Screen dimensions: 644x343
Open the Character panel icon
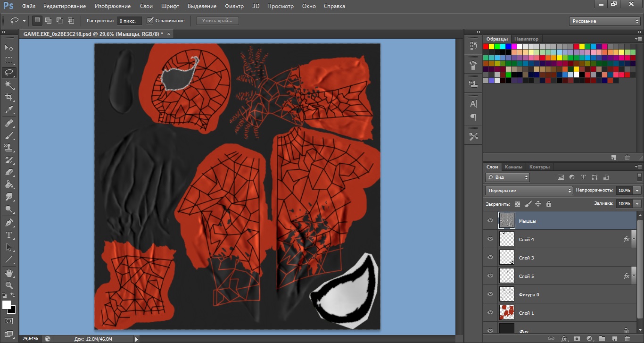(473, 104)
